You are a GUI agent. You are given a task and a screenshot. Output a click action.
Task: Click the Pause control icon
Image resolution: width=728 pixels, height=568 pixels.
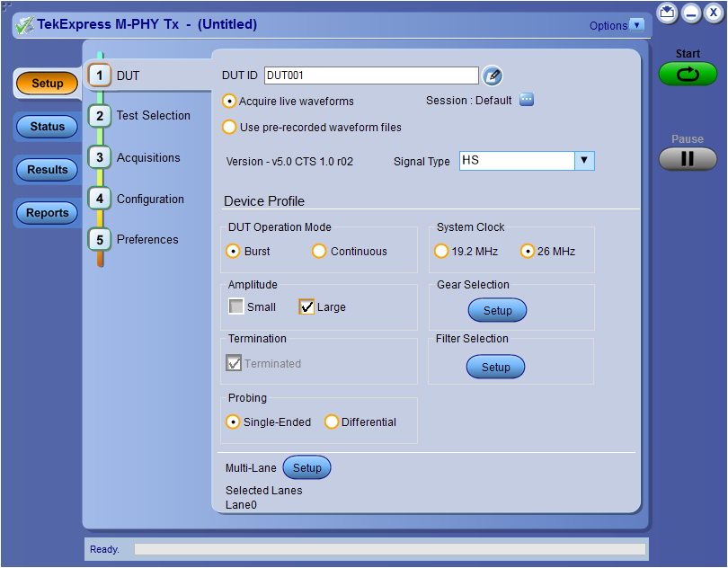point(688,160)
